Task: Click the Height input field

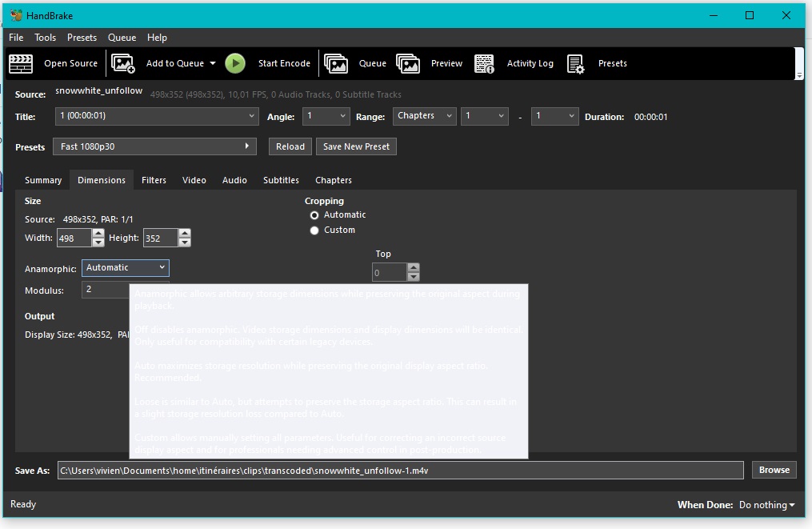Action: (161, 238)
